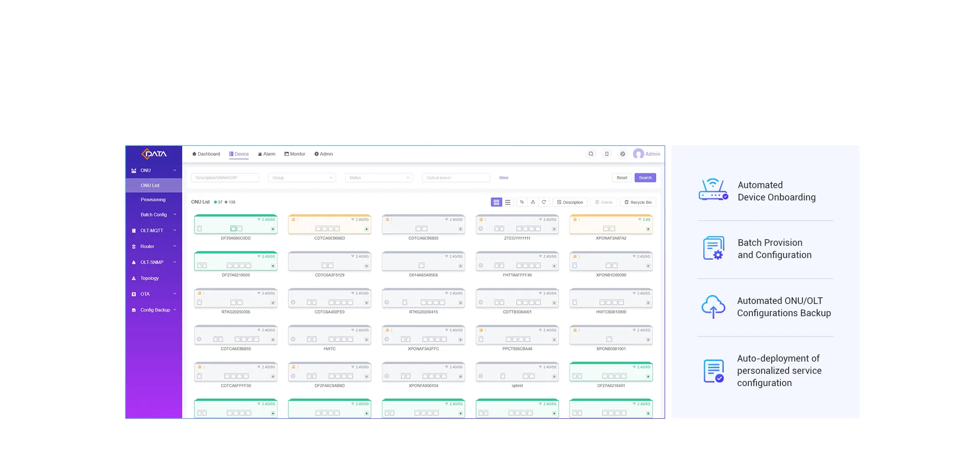Click the Description/SN/MAC/IP search field

pos(225,178)
